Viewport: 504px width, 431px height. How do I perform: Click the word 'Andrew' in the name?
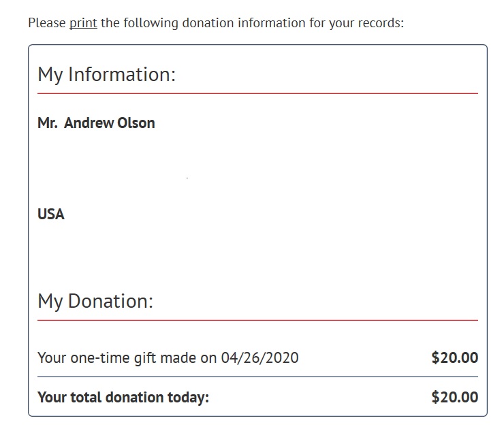coord(89,123)
